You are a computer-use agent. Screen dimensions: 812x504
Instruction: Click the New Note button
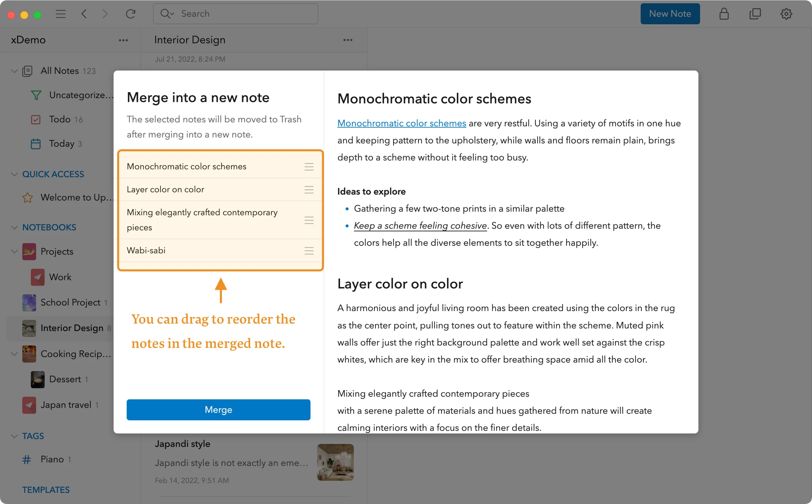[670, 14]
